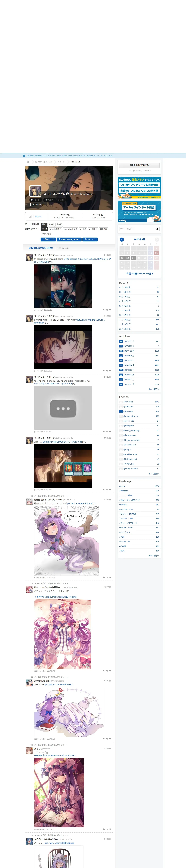Toggle RTを除く filter

pyautogui.click(x=93, y=229)
